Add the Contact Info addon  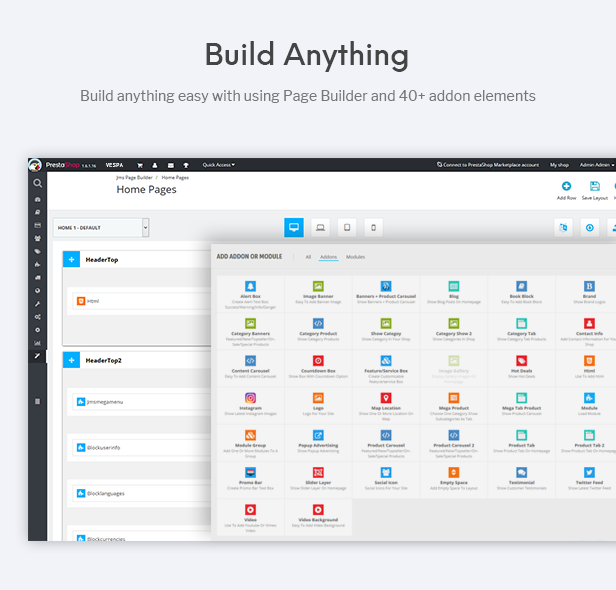coord(589,331)
